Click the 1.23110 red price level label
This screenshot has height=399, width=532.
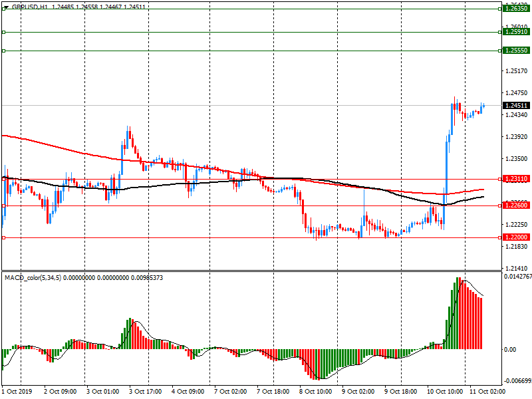coord(516,179)
